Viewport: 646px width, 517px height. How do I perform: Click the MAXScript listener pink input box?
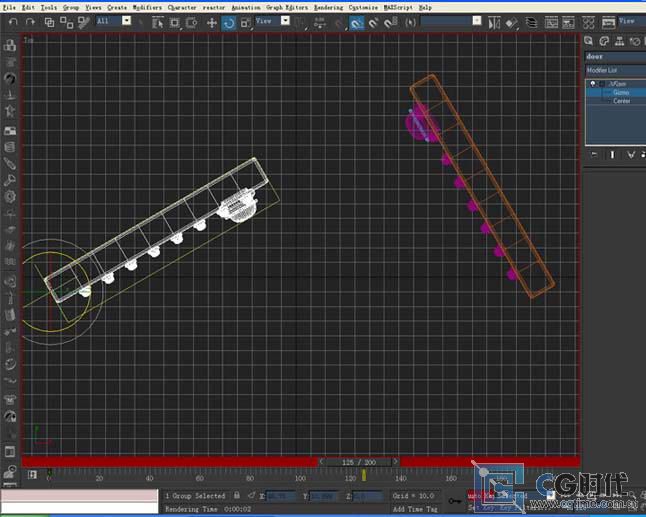coord(79,496)
